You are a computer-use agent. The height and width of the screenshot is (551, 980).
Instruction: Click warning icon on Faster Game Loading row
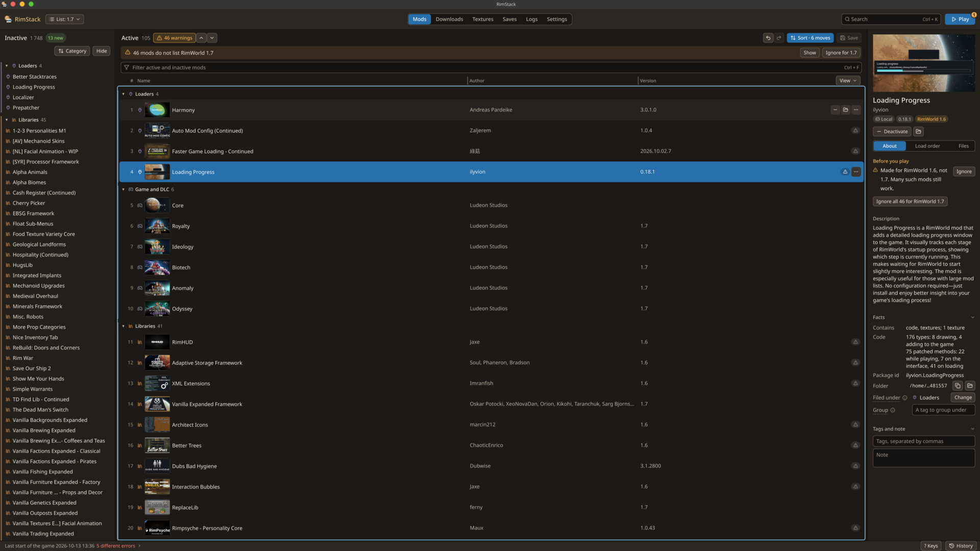(855, 151)
